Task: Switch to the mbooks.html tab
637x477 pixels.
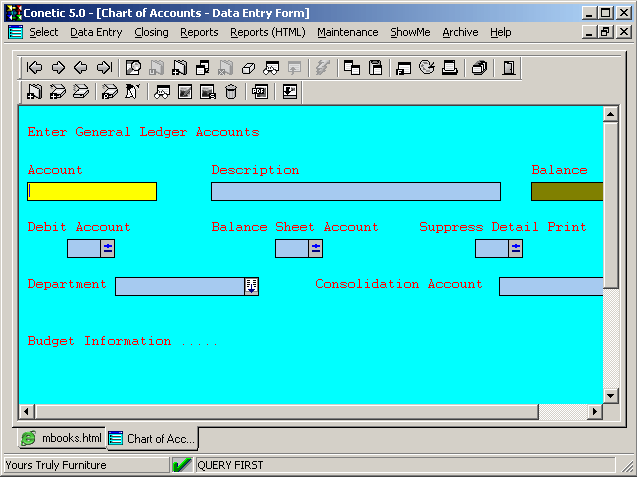Action: (62, 438)
